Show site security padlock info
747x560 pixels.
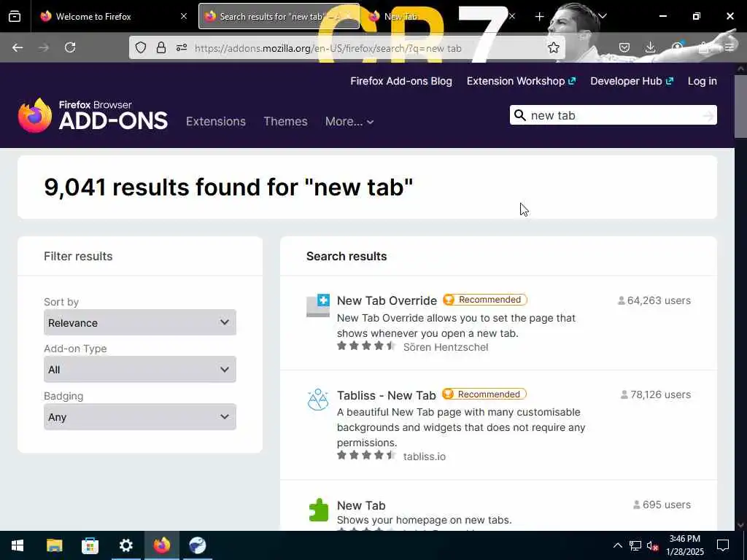[161, 47]
